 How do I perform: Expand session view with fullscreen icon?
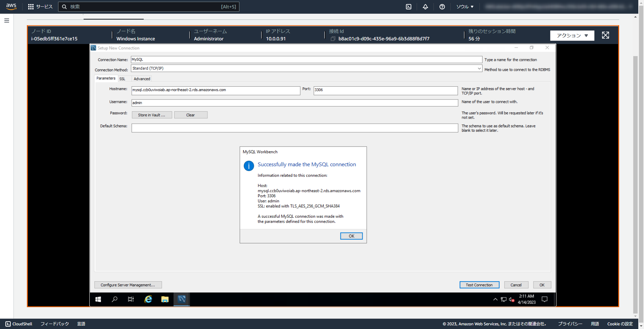605,35
